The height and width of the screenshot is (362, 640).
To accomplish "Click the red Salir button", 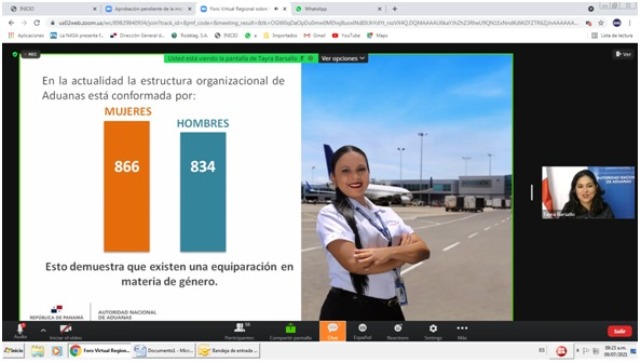I will [619, 331].
